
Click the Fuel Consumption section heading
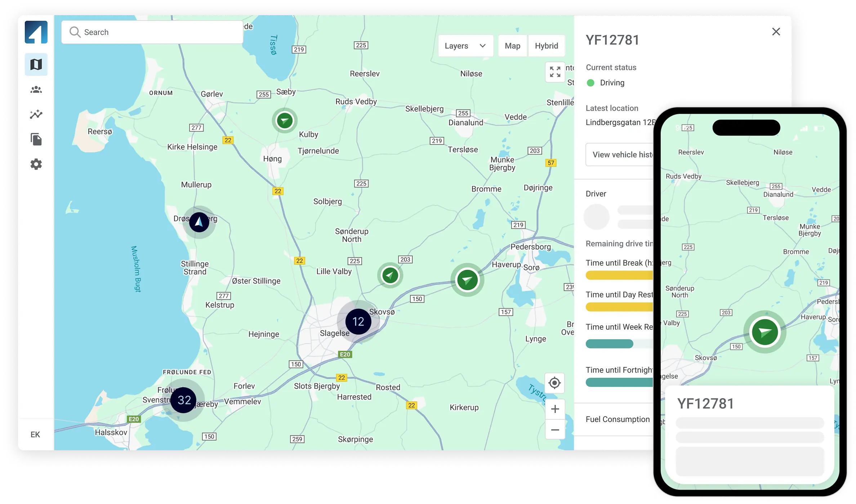[618, 419]
